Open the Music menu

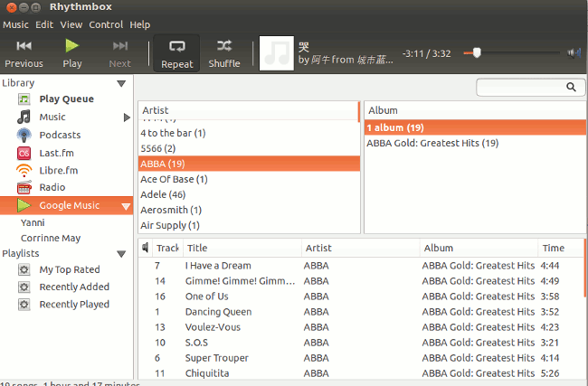pyautogui.click(x=15, y=24)
